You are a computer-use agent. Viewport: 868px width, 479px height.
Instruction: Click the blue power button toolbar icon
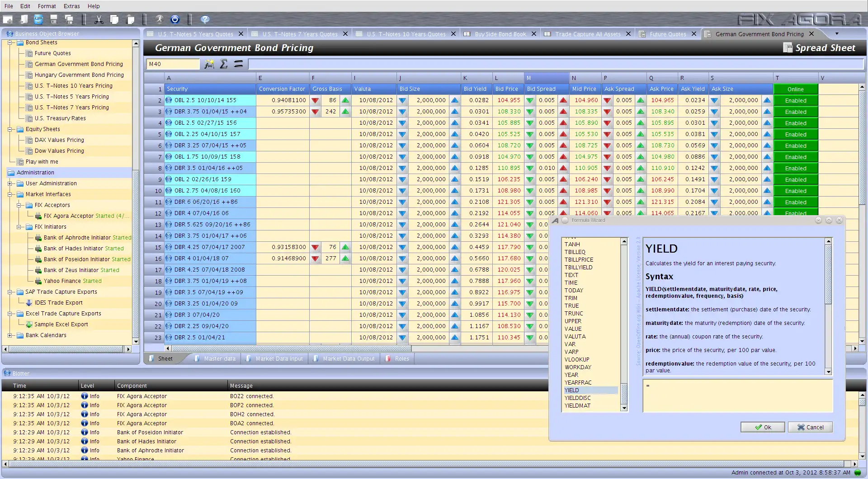pos(175,19)
